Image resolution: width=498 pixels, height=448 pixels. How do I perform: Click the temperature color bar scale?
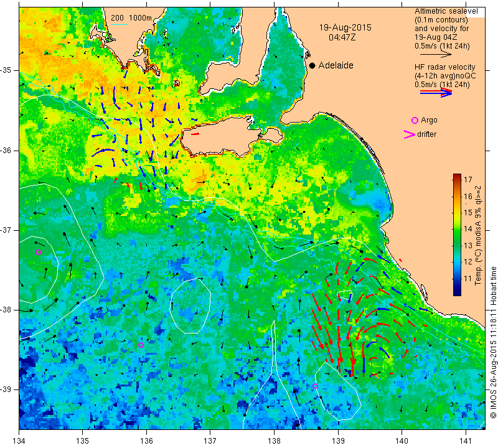457,235
